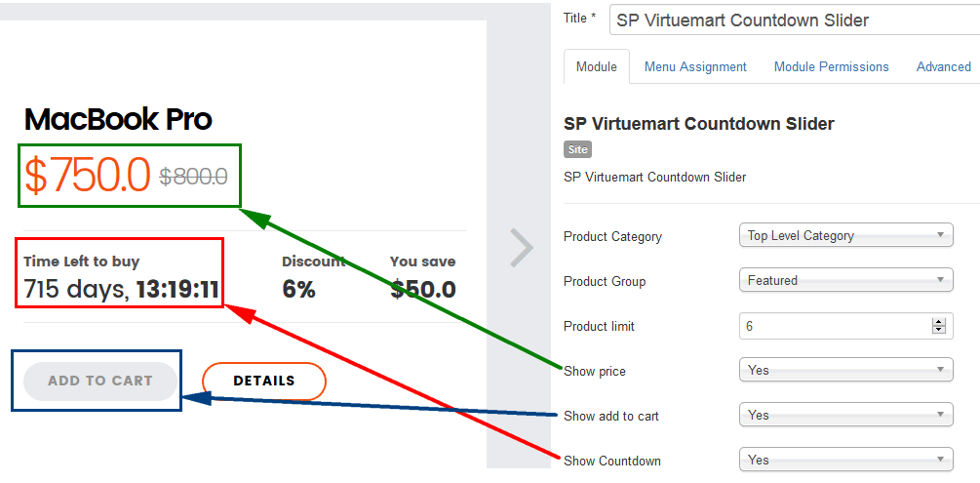Change the Show add to cart dropdown

(x=845, y=416)
